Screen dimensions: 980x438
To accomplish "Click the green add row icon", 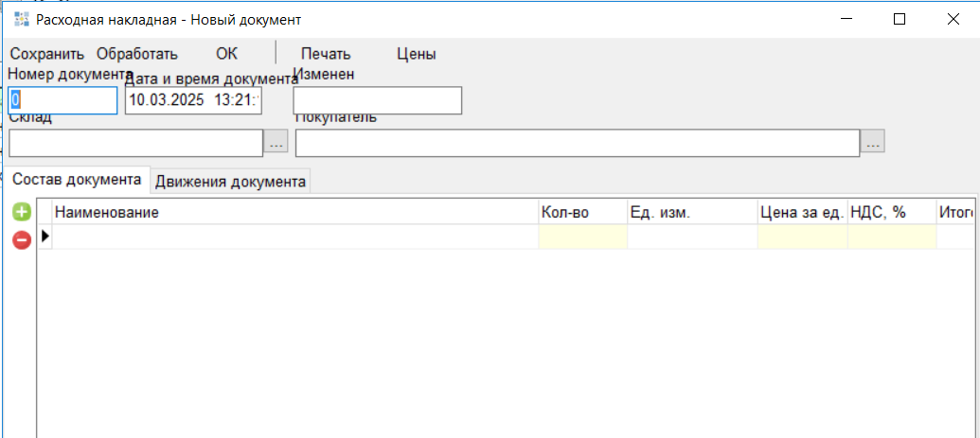I will (21, 212).
